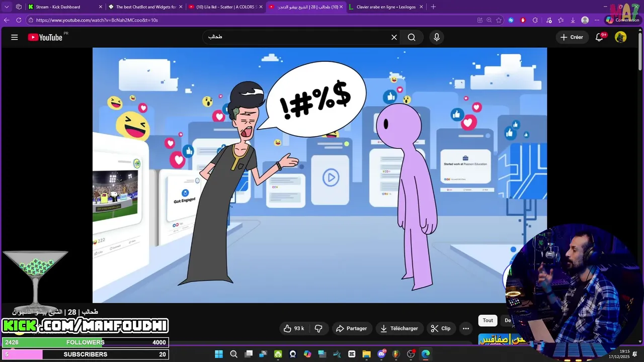This screenshot has width=644, height=362.
Task: Switch to best ChatBot and Widgets tab
Action: click(x=146, y=7)
